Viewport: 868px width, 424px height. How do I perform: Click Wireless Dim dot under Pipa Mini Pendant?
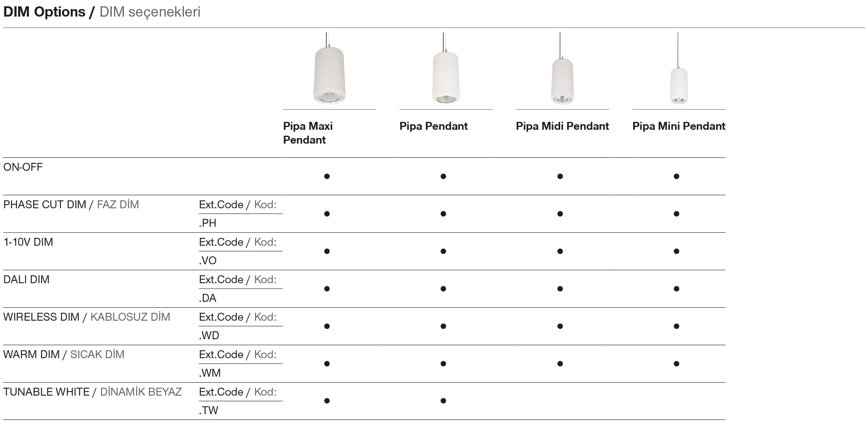(x=676, y=326)
